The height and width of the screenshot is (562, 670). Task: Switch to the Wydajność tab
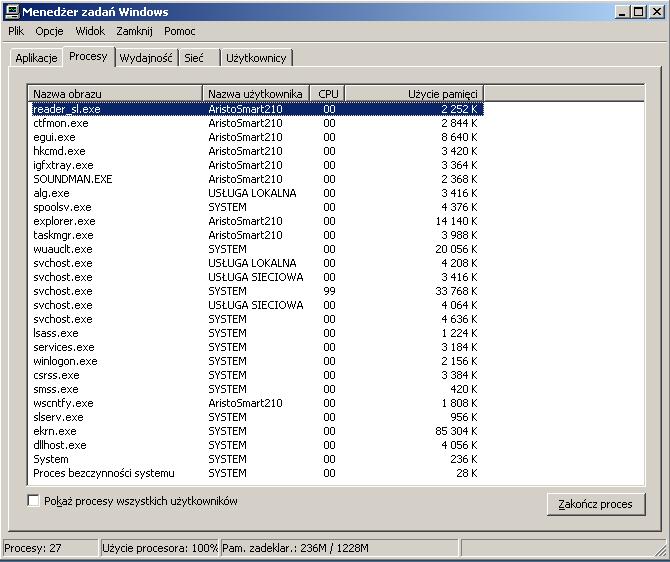coord(146,58)
